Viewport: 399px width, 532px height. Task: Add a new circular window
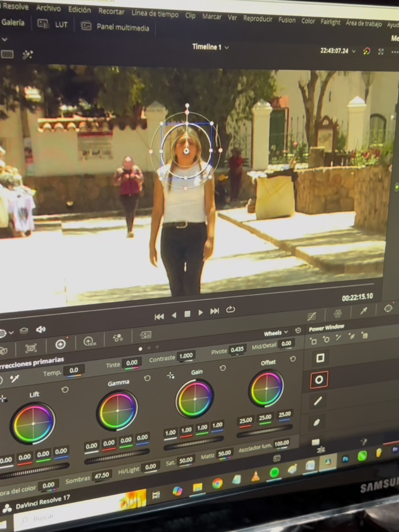[326, 339]
